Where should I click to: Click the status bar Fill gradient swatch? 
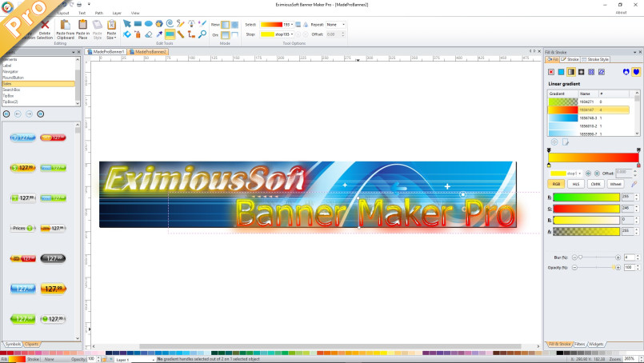pyautogui.click(x=17, y=359)
